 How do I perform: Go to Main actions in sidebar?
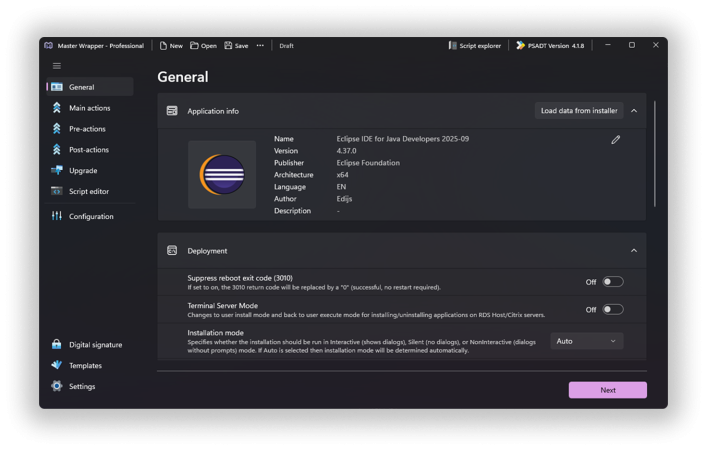tap(89, 108)
